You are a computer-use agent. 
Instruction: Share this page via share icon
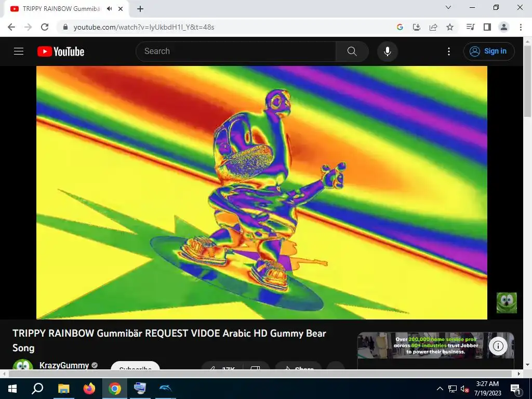pos(433,27)
